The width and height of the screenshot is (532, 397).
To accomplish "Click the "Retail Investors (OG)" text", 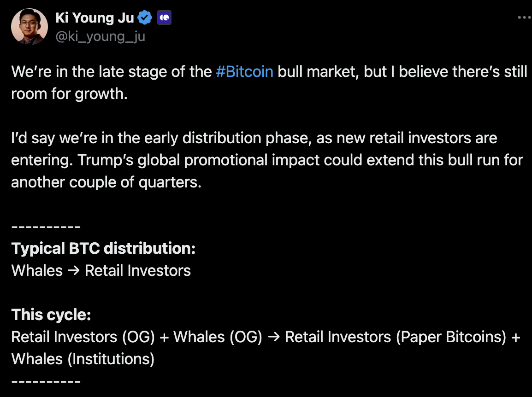I will (83, 337).
